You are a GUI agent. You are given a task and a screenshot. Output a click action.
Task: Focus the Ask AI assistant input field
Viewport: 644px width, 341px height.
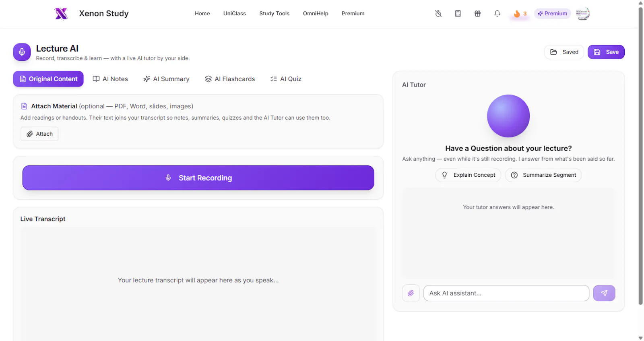[506, 293]
